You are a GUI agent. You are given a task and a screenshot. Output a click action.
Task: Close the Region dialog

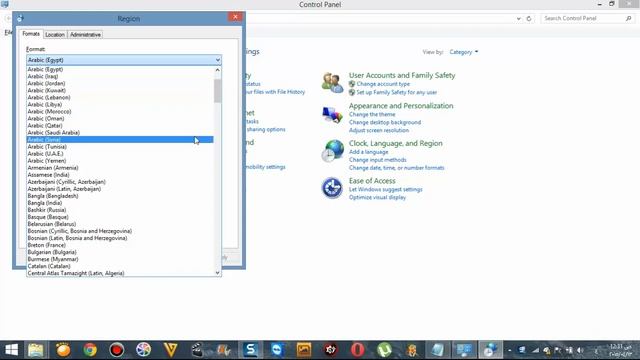tap(235, 17)
